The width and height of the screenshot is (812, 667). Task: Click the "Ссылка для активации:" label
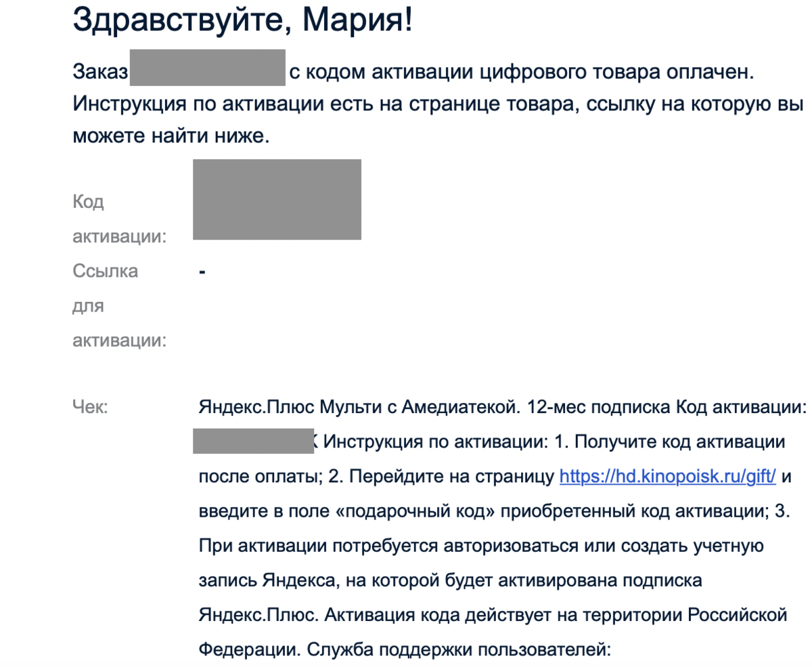pos(120,305)
